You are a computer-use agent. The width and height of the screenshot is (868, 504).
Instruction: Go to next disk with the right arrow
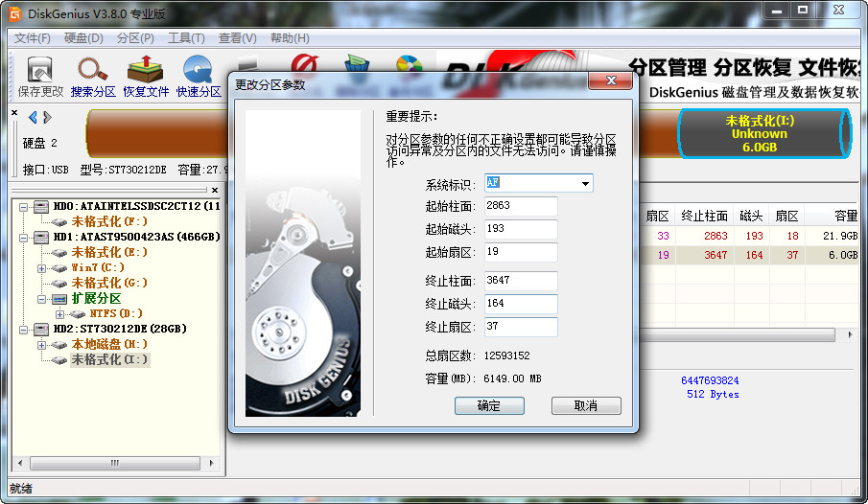pyautogui.click(x=48, y=117)
